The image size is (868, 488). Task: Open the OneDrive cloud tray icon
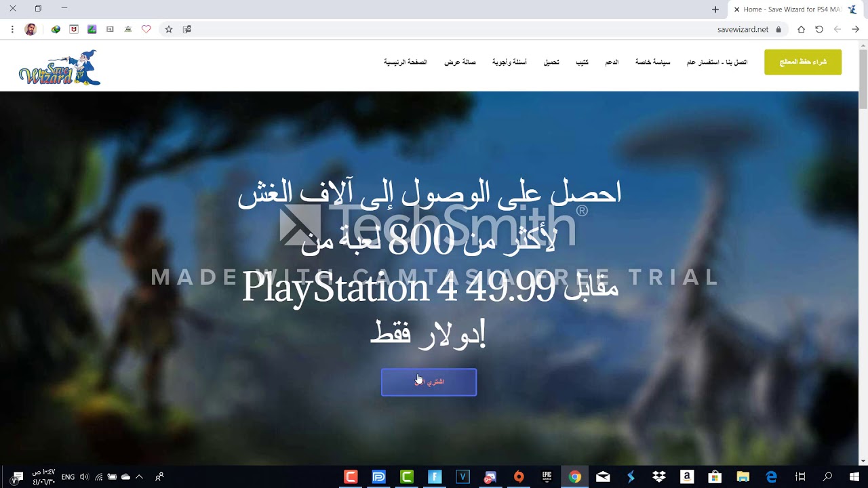[x=125, y=477]
